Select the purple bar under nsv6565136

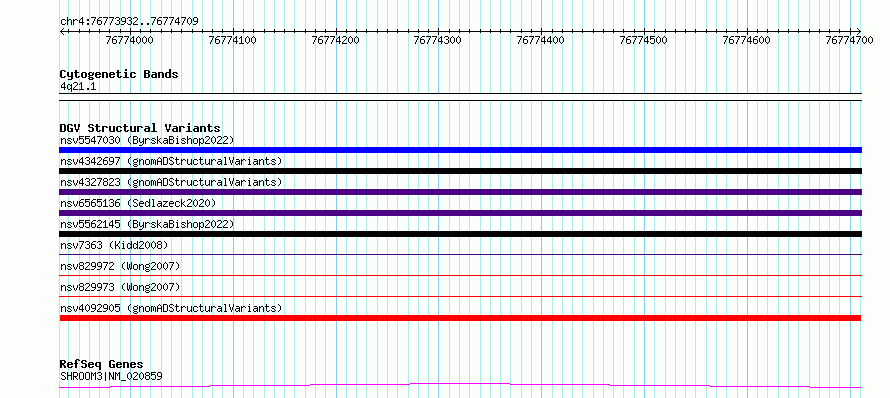coord(460,213)
